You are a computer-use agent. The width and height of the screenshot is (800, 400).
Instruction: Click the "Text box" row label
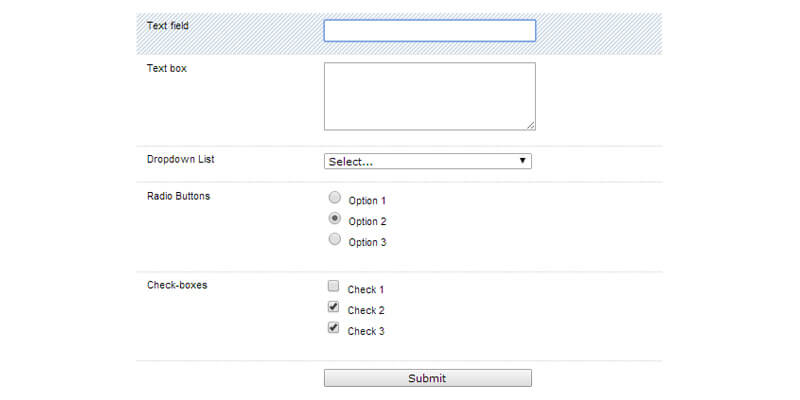pyautogui.click(x=167, y=69)
